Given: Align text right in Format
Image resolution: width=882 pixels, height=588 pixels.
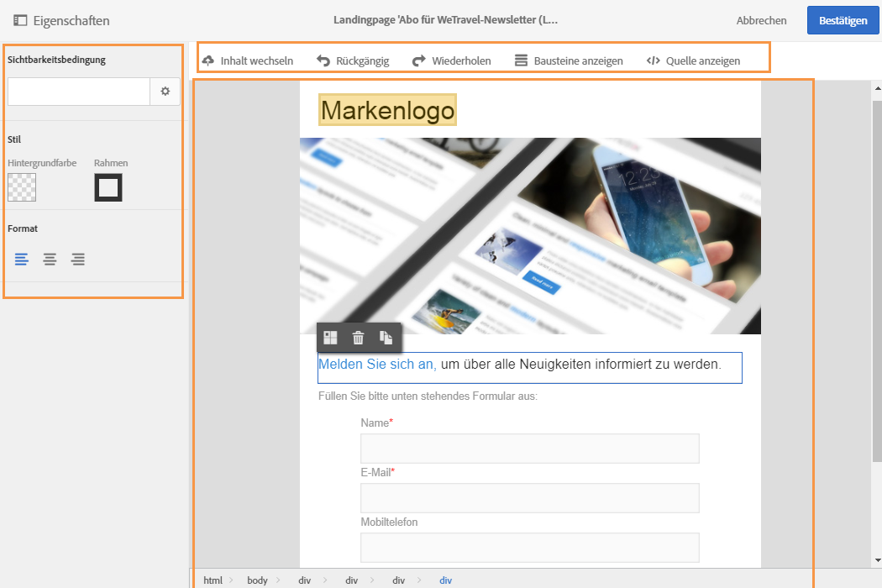Looking at the screenshot, I should (x=77, y=259).
